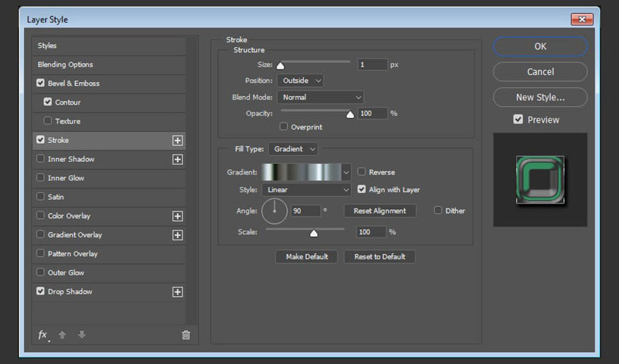619x364 pixels.
Task: Toggle the Reverse gradient checkbox
Action: point(361,172)
